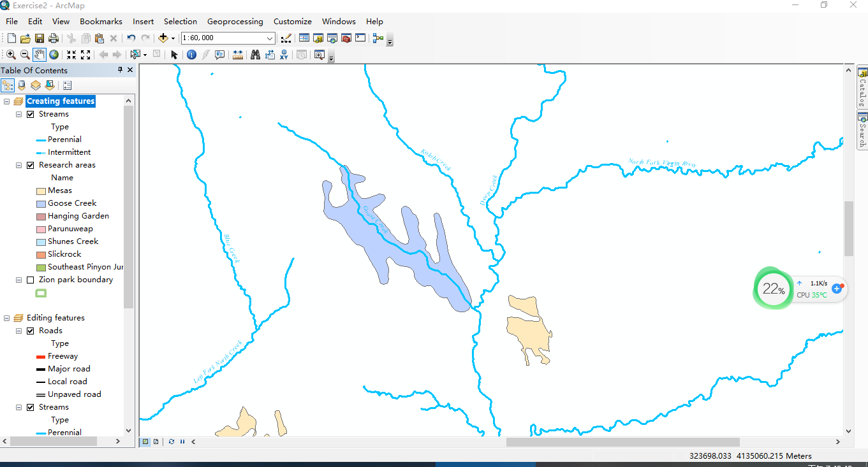The image size is (868, 467).
Task: Open the Measure tool
Action: [238, 55]
